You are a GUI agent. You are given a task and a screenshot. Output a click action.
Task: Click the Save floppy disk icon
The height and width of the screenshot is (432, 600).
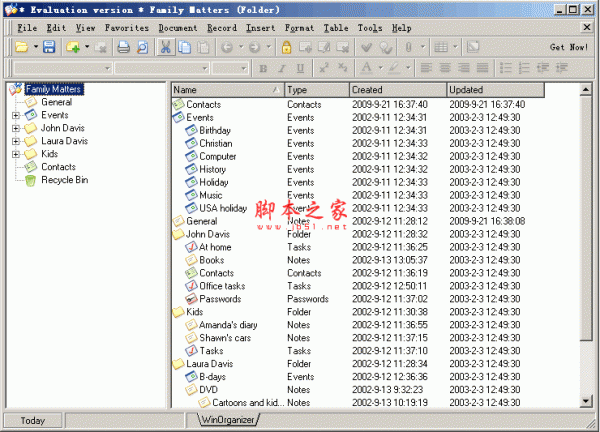coord(49,47)
